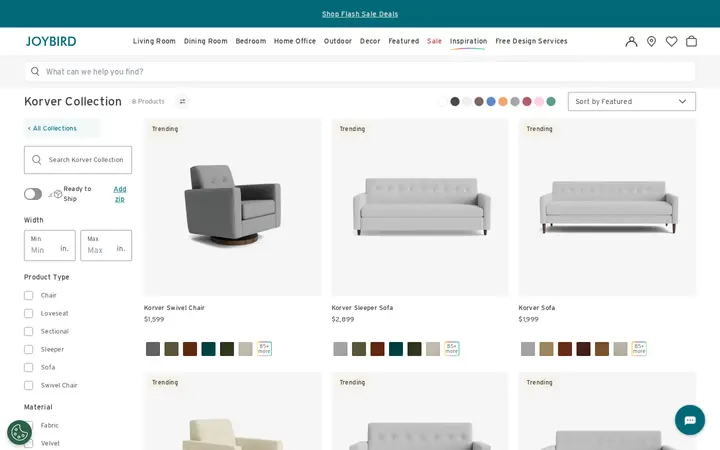
Task: Open the Sale menu
Action: (x=434, y=41)
